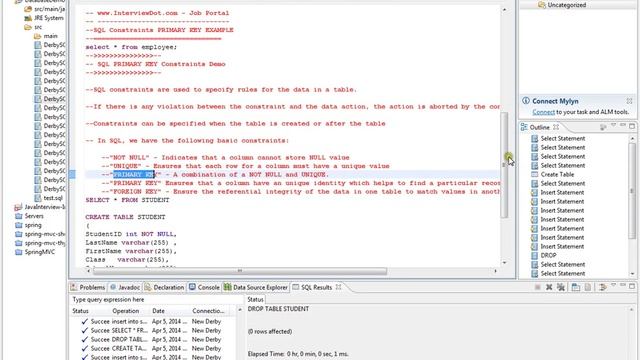Click the Create Table Student line
The width and height of the screenshot is (640, 360).
[x=125, y=217]
